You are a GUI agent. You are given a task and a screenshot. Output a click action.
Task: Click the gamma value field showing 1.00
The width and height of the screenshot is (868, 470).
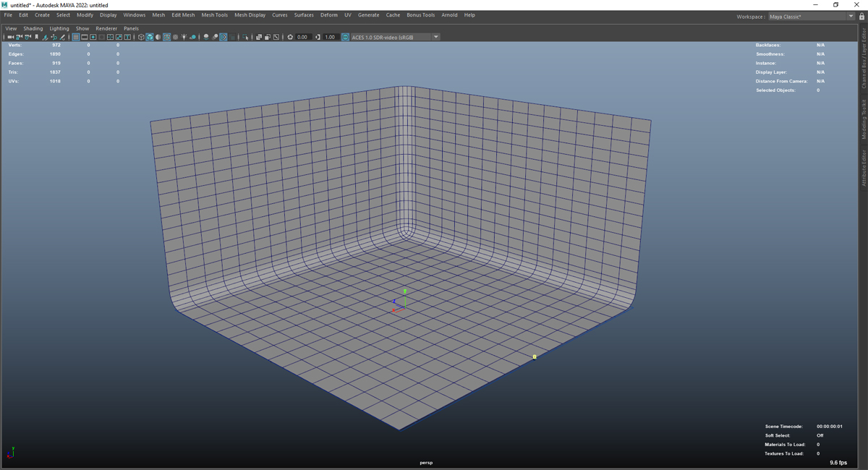(330, 37)
